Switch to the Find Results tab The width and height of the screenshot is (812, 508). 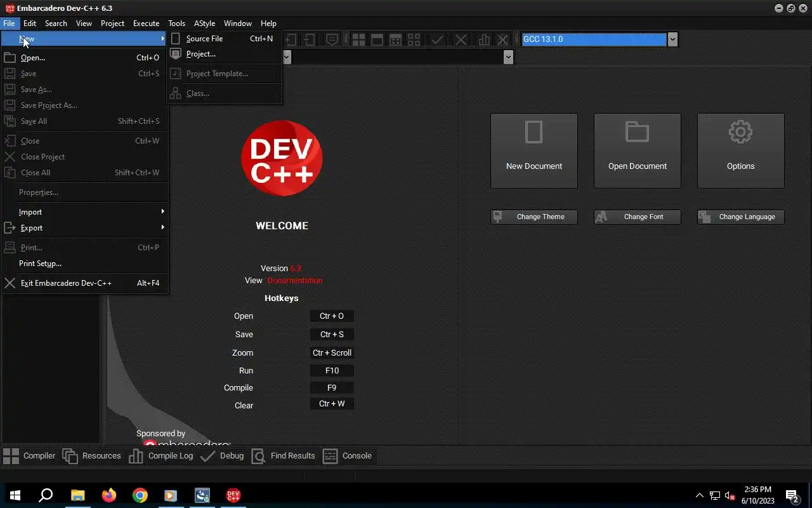(283, 455)
